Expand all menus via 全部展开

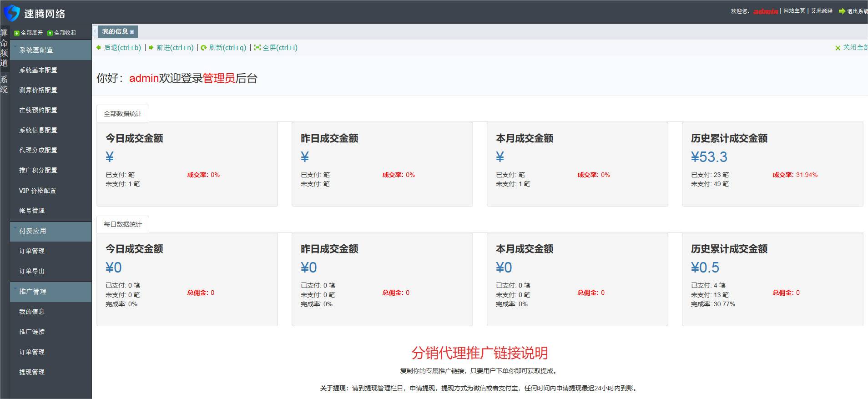[x=29, y=33]
